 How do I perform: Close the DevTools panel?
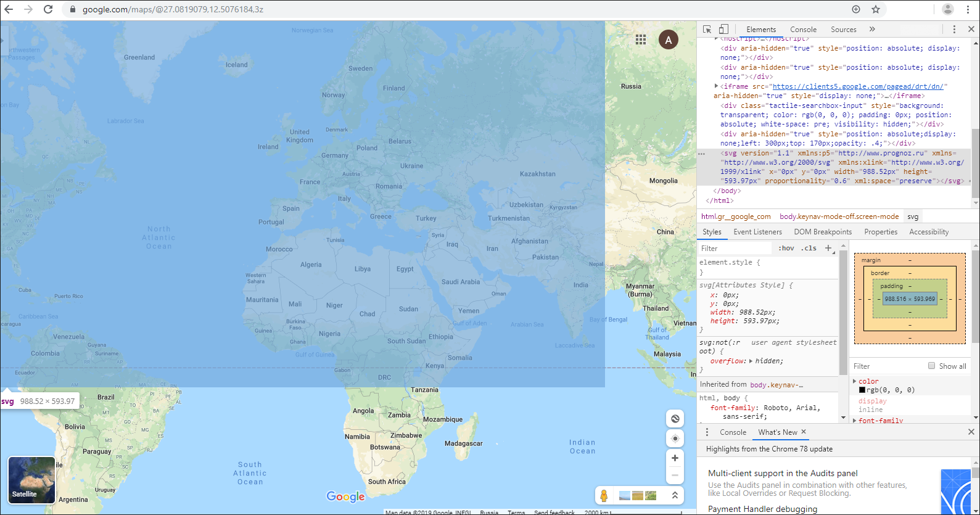click(x=971, y=29)
